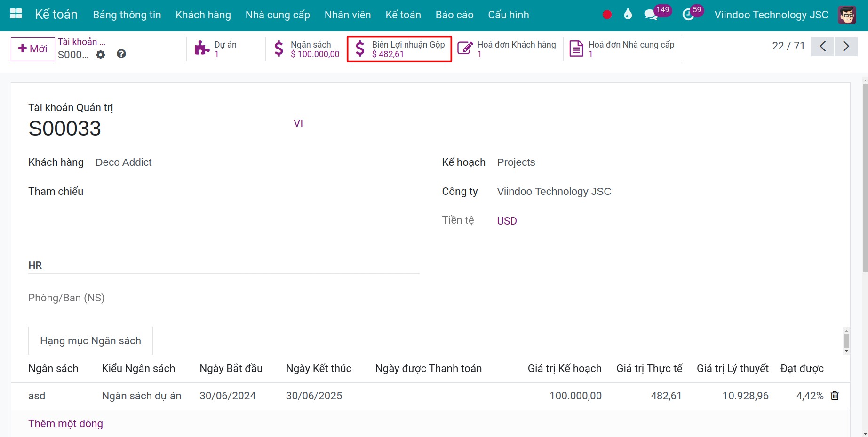This screenshot has width=868, height=437.
Task: Click the water drop icon in navbar
Action: (628, 14)
